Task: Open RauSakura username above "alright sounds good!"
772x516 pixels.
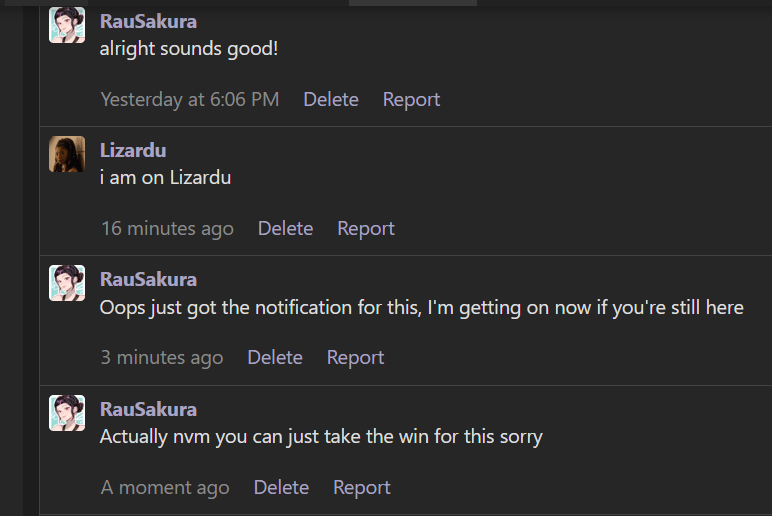Action: click(x=148, y=21)
